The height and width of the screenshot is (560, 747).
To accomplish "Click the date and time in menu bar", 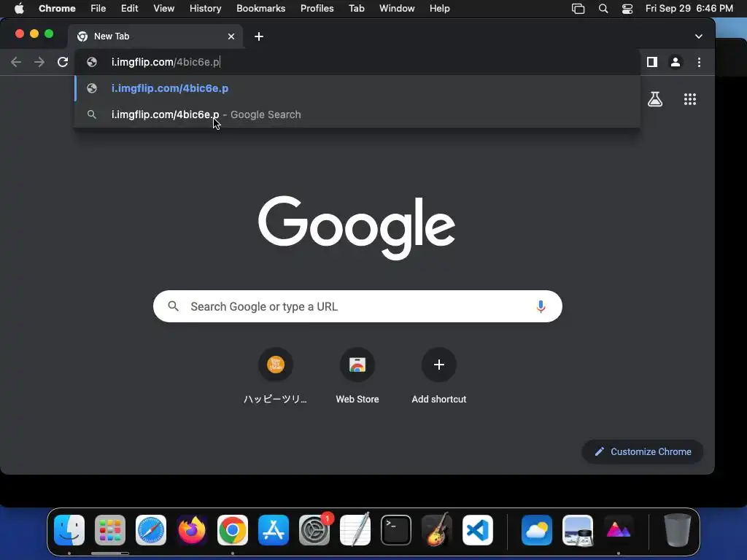I will pyautogui.click(x=689, y=9).
